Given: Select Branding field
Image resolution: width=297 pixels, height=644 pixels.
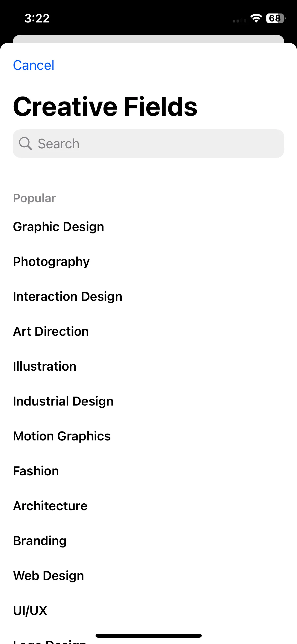Looking at the screenshot, I should [x=148, y=541].
